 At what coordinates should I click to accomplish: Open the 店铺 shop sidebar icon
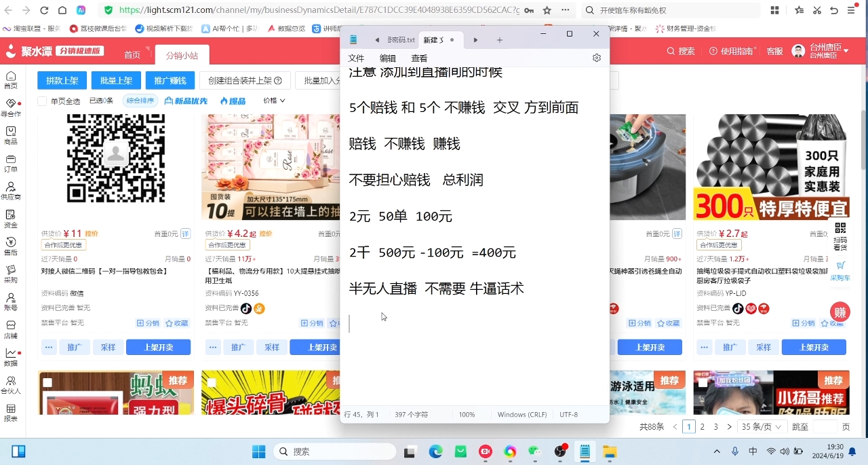tap(11, 329)
